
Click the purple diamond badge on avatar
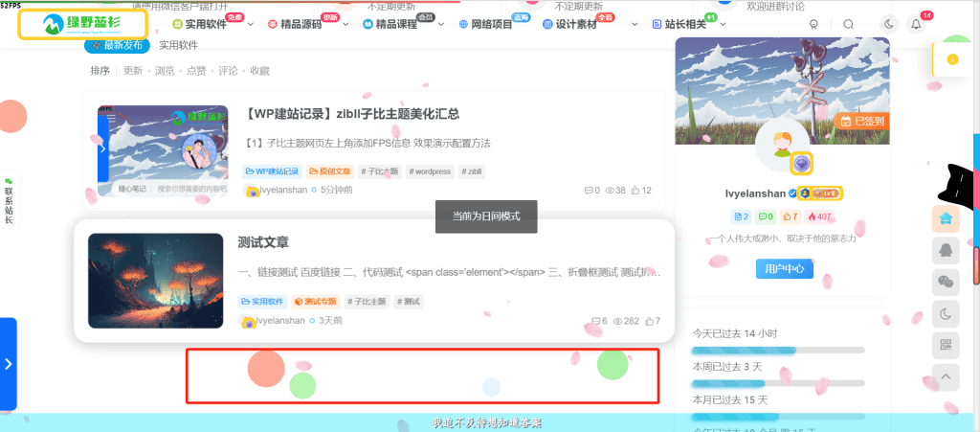pyautogui.click(x=802, y=164)
